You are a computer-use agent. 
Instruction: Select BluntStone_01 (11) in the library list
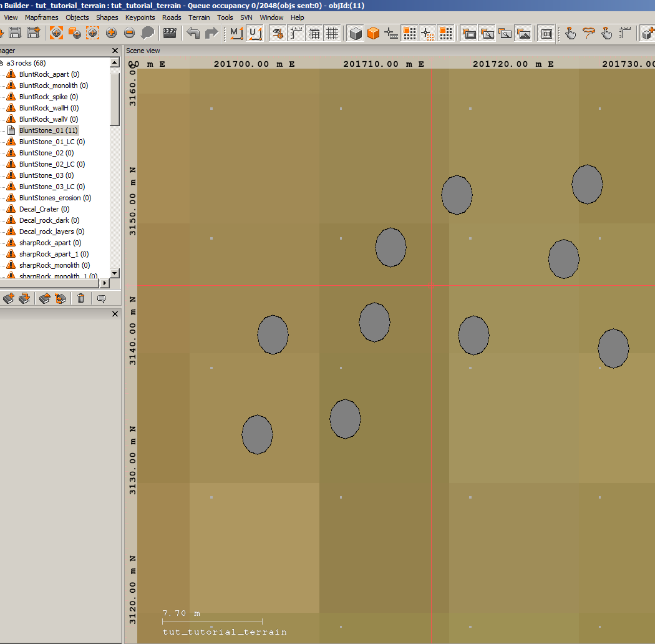[48, 130]
